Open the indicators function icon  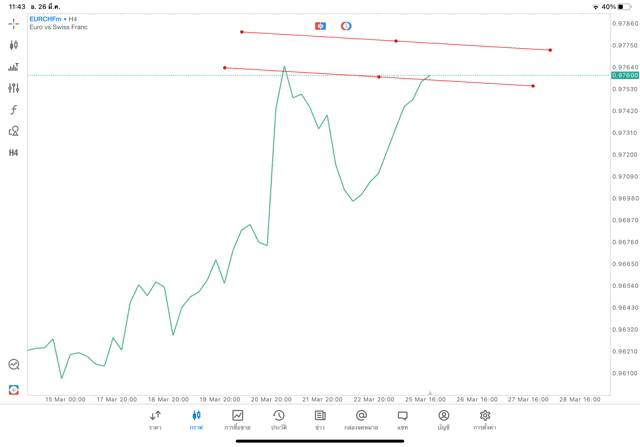[x=14, y=110]
